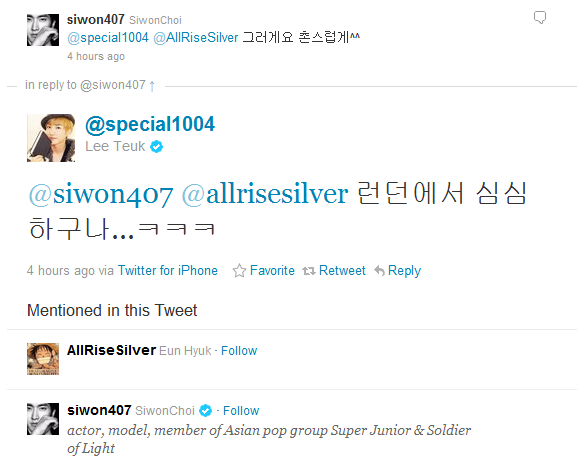Open the Twitter for iPhone link
Viewport: 585px width, 473px height.
click(x=168, y=270)
